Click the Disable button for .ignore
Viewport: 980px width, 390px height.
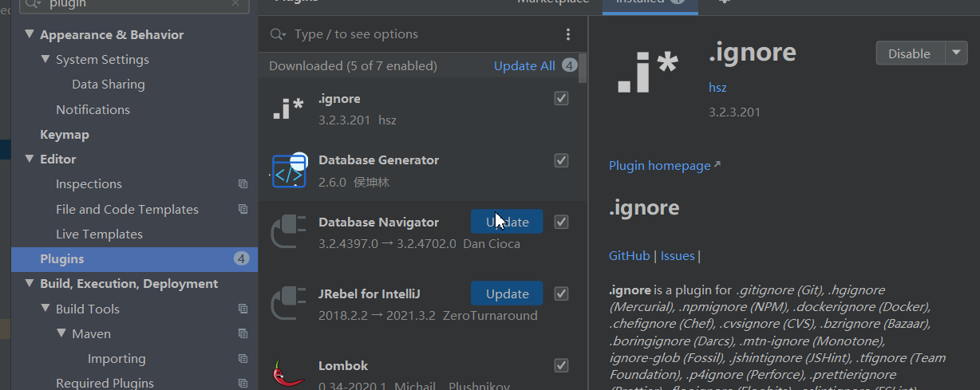(910, 53)
